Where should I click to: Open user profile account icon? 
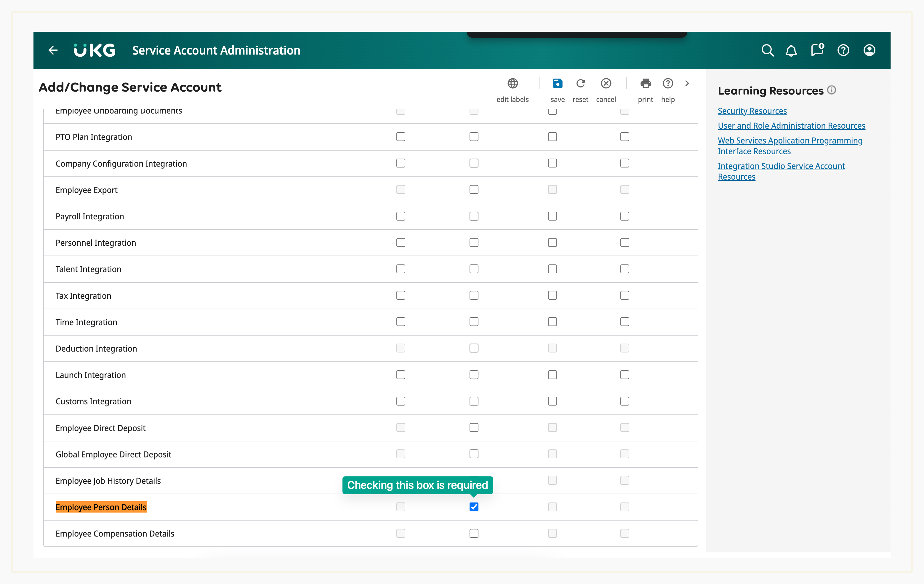tap(869, 50)
